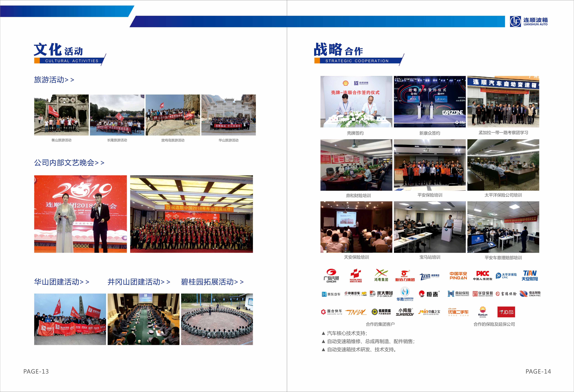Click the GWOM 广物汽贸 logo
574x392 pixels.
tap(331, 276)
